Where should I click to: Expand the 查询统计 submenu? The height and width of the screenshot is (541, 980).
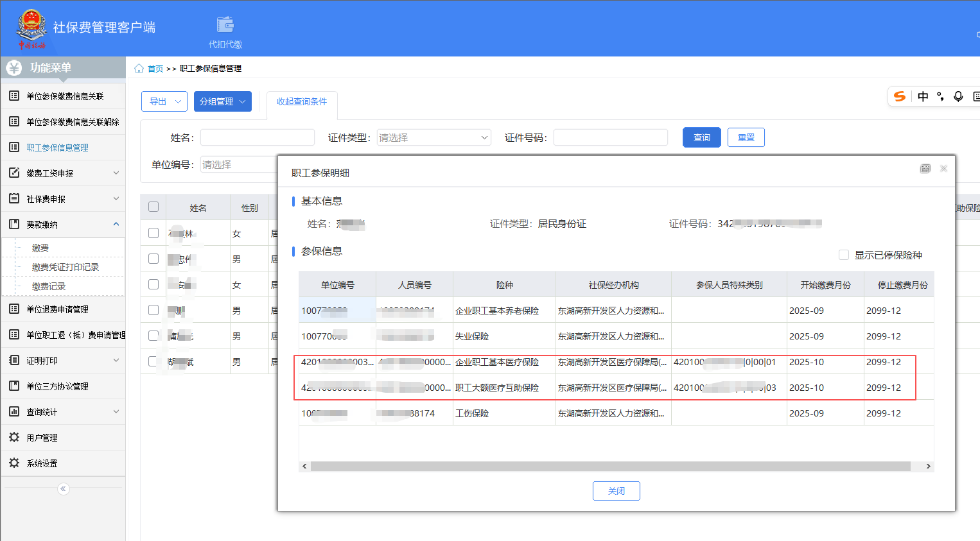point(116,411)
